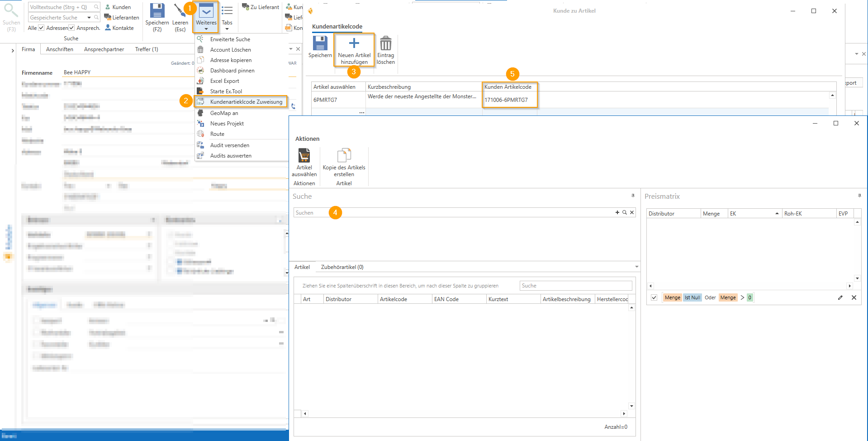
Task: Click the Leeren (Esc) brush icon
Action: (180, 11)
